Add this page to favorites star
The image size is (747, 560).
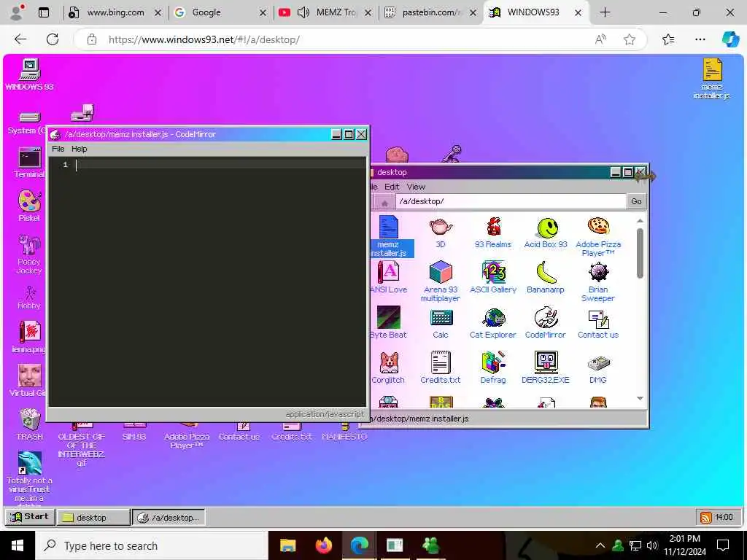(630, 39)
